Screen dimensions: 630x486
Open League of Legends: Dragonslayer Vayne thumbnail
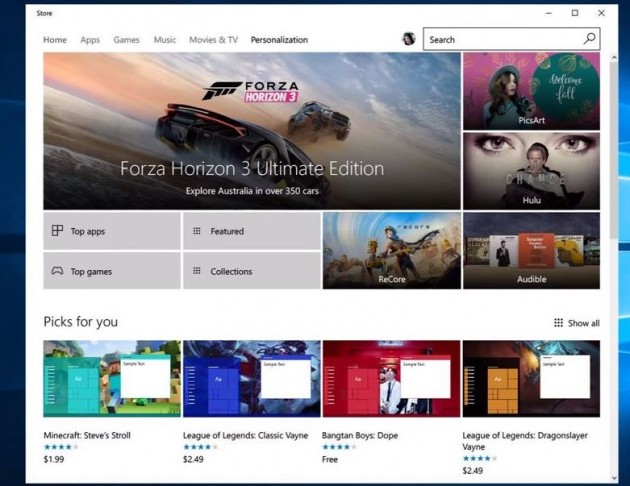click(531, 378)
